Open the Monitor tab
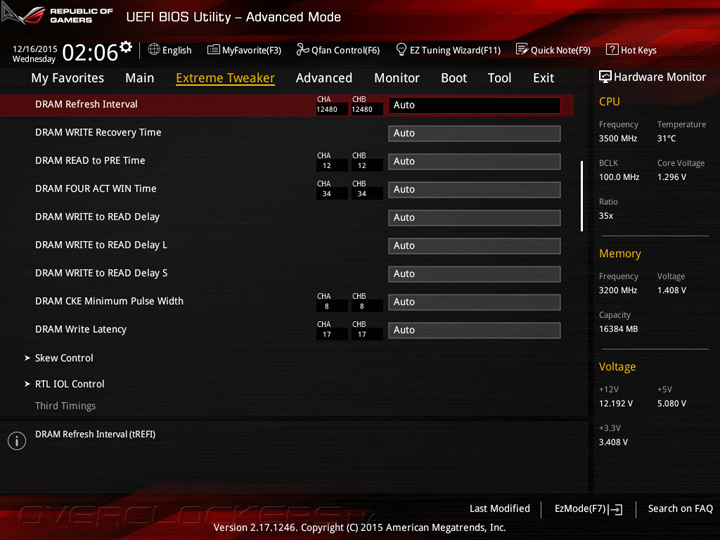720x540 pixels. (397, 78)
